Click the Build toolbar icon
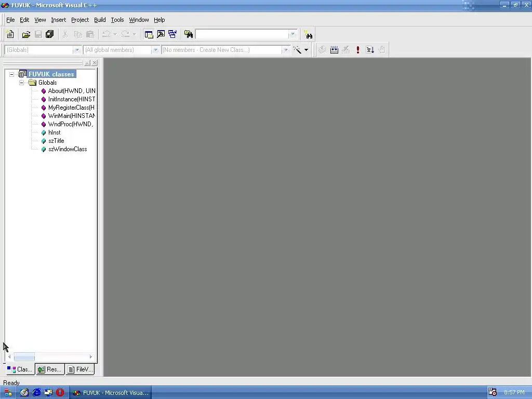Screen dimensions: 532x399 [334, 50]
